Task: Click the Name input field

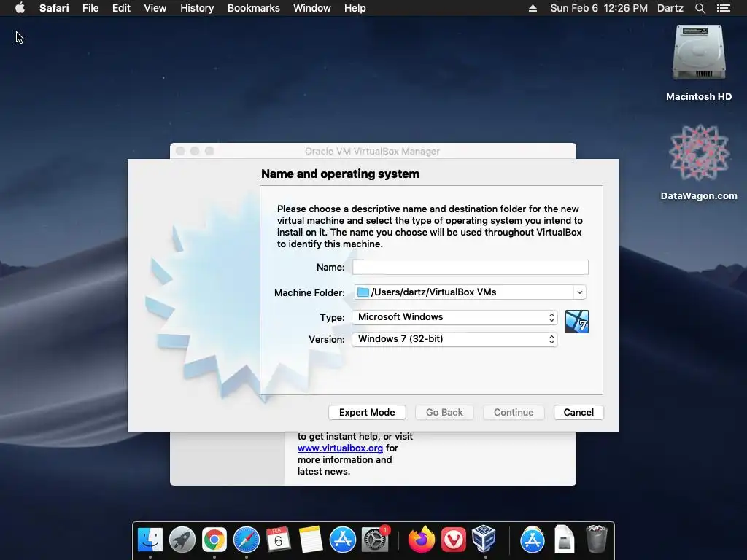Action: (471, 267)
